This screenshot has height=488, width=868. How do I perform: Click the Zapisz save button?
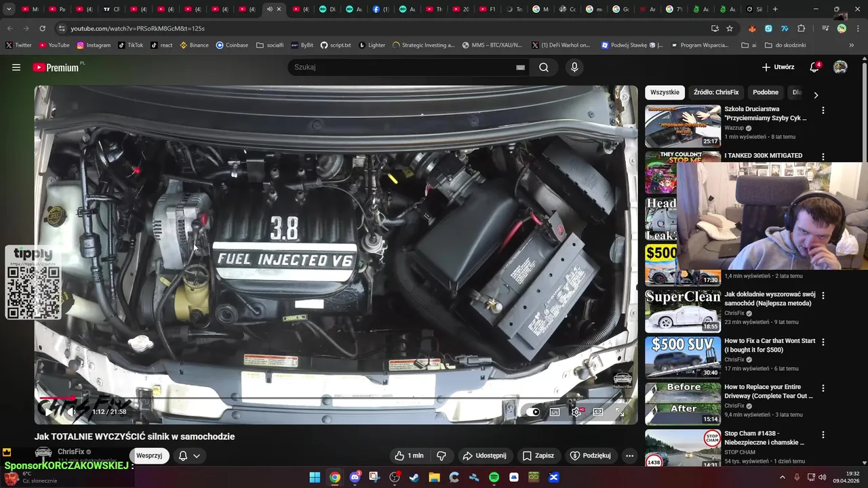click(538, 455)
